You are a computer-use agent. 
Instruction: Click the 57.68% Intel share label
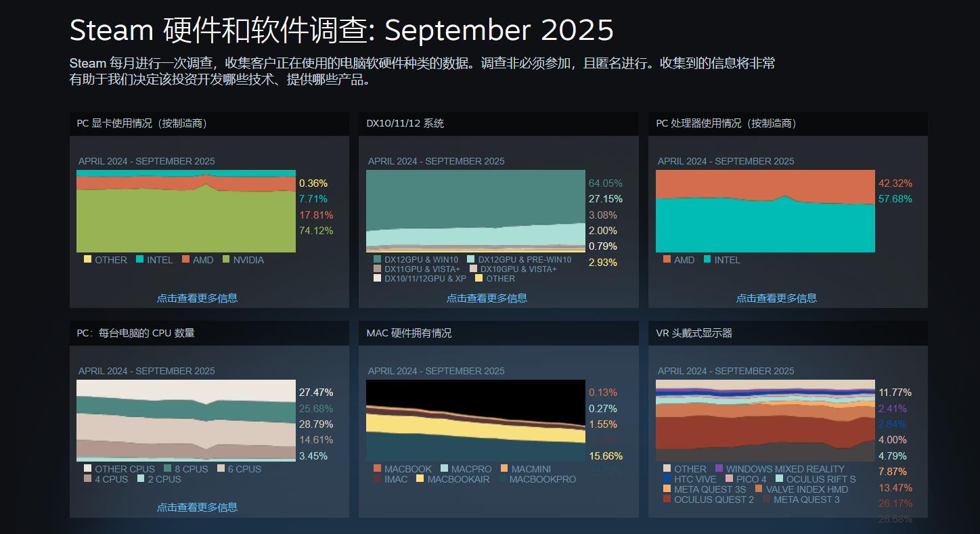tap(895, 199)
